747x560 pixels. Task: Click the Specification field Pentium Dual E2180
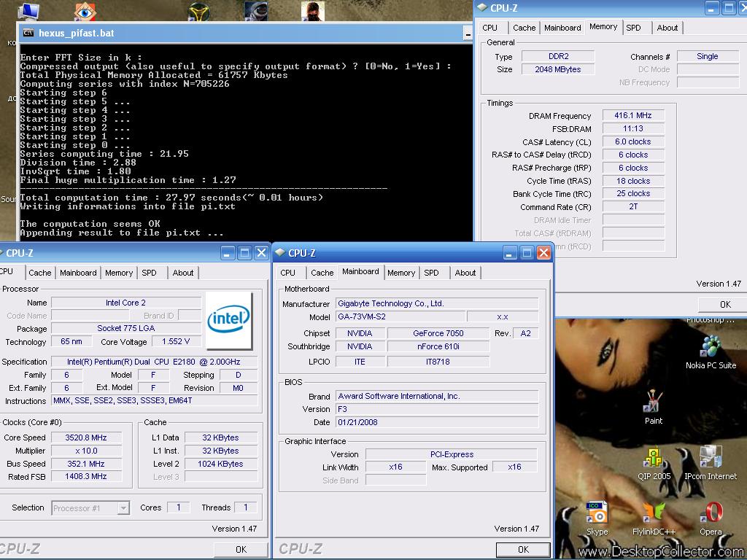tap(154, 362)
